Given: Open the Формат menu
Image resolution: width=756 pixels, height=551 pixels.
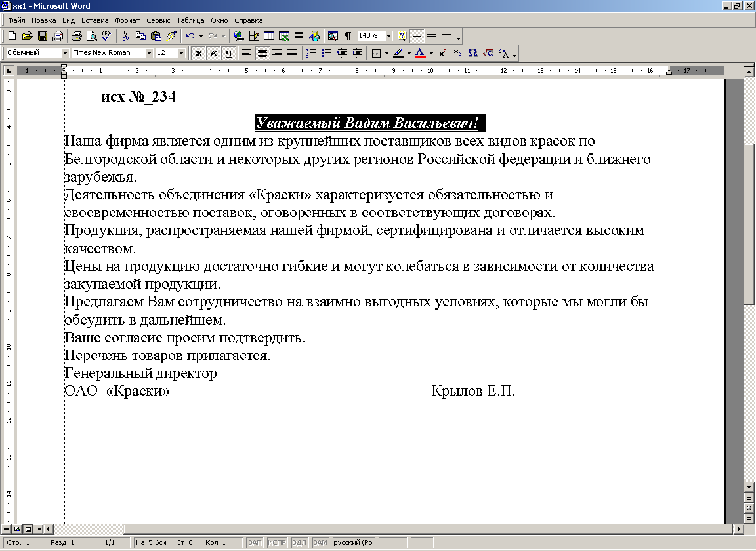Looking at the screenshot, I should pos(127,20).
